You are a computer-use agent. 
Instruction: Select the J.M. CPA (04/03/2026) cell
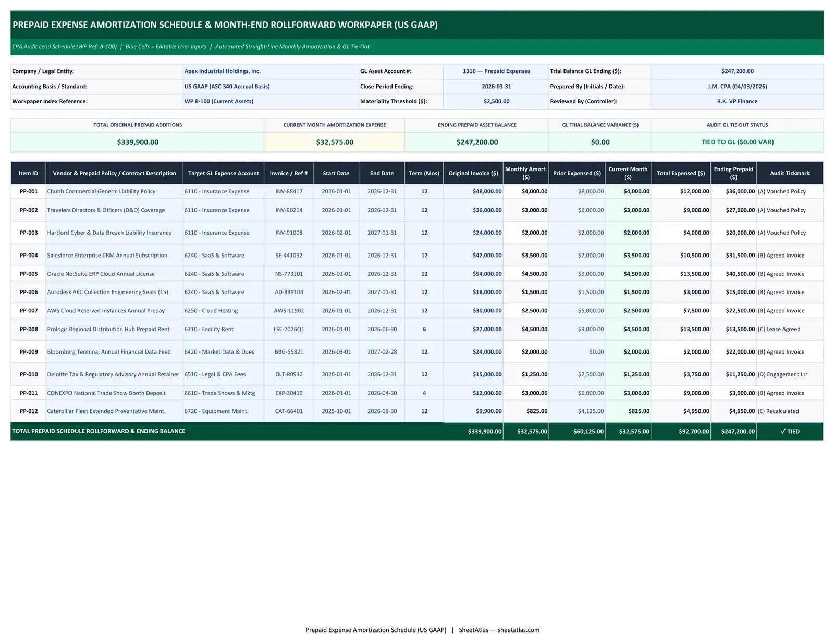[x=737, y=87]
